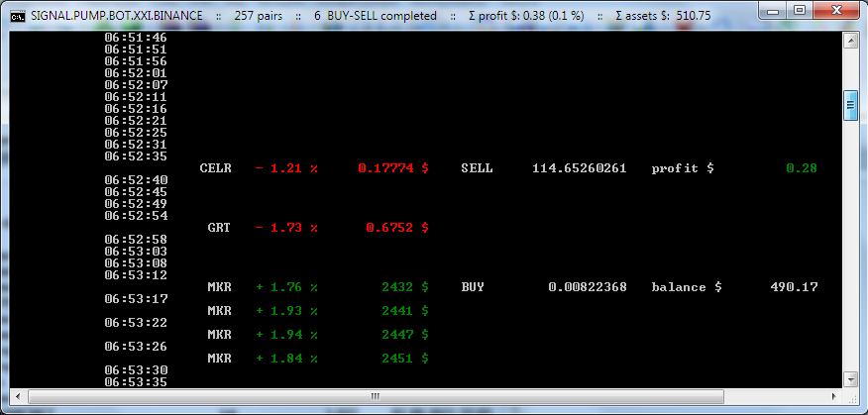Click the red '- 1.21 %' value
This screenshot has height=415, width=868.
click(286, 168)
